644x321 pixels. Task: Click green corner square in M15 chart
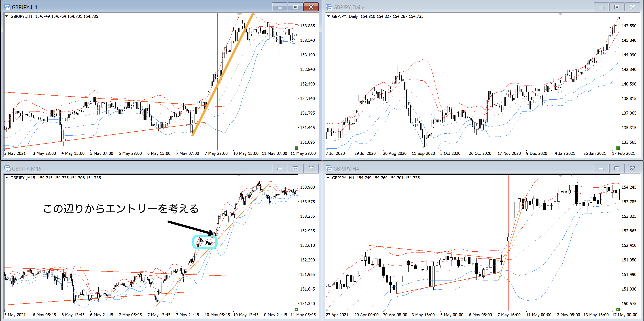(x=296, y=309)
